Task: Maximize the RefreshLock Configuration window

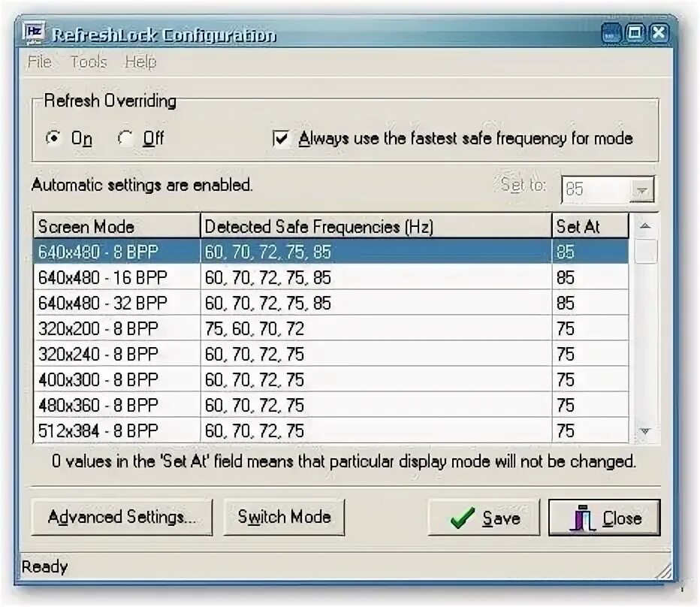Action: point(635,34)
